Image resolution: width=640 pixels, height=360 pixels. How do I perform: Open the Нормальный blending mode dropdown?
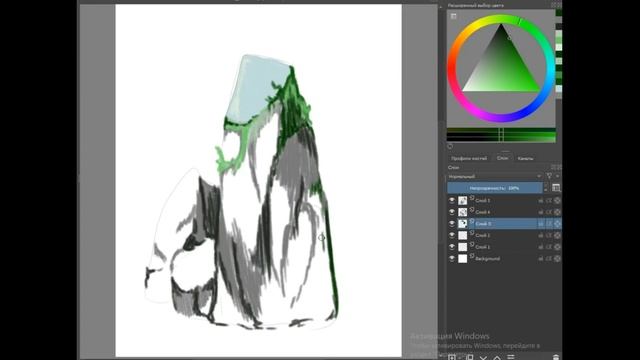(495, 176)
